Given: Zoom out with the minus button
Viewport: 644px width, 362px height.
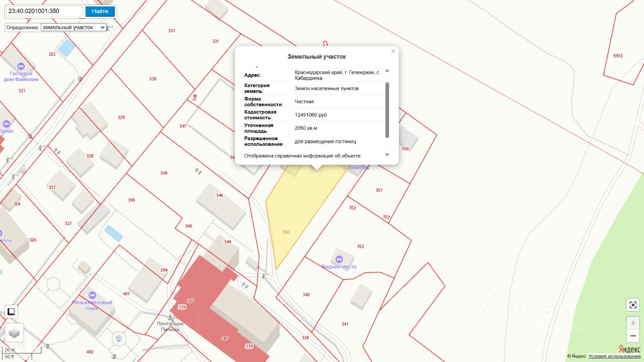Looking at the screenshot, I should click(633, 336).
